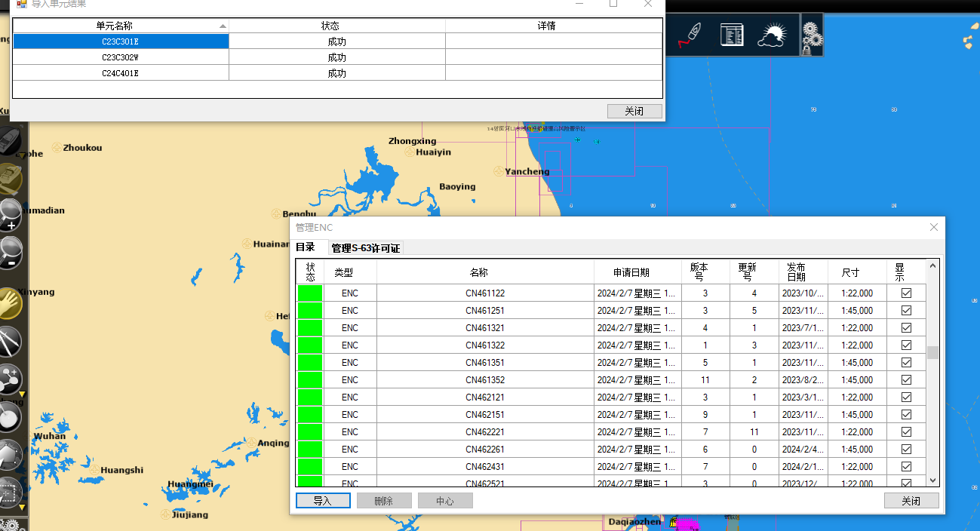Toggle display checkbox for CN462431
Image resolution: width=980 pixels, height=531 pixels.
[906, 466]
